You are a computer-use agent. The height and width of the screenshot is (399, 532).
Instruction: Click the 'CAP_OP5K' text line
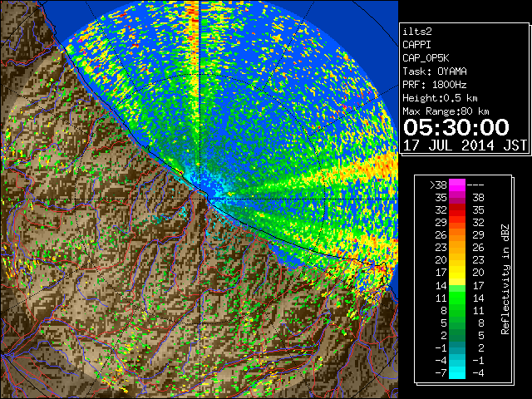click(426, 58)
